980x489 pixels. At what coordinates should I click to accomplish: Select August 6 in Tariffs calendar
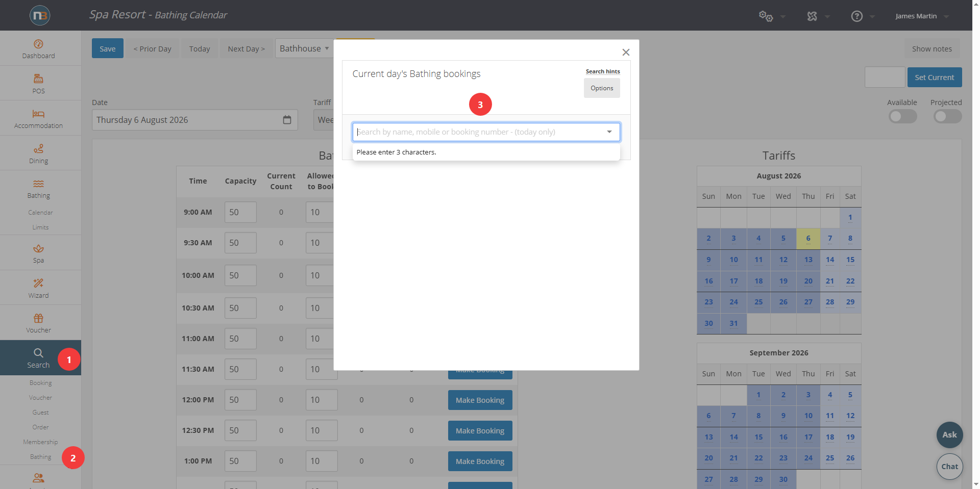(808, 239)
